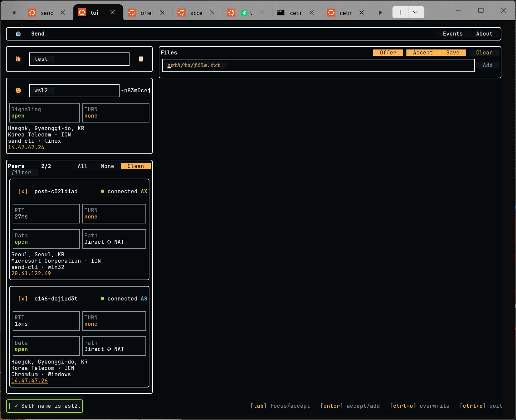The width and height of the screenshot is (516, 420).
Task: Toggle selection of peer posh-c52ld1ad
Action: (23, 192)
